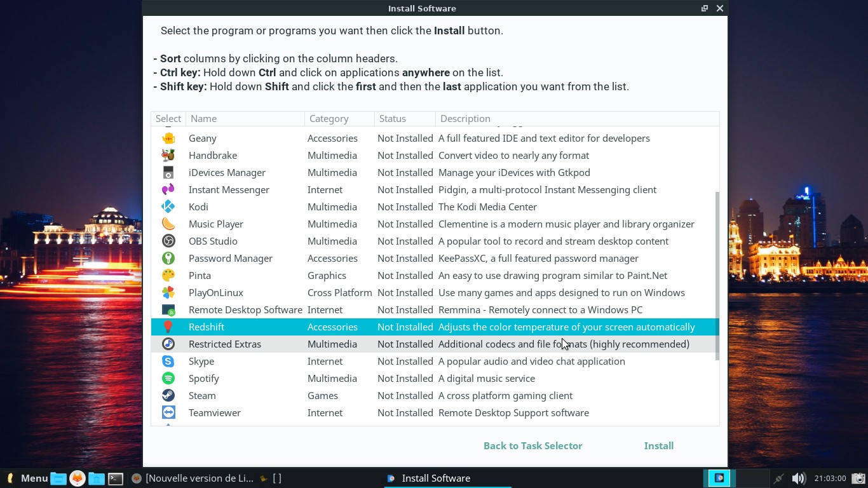Click the Teamviewer logo icon
This screenshot has width=868, height=488.
click(x=168, y=413)
